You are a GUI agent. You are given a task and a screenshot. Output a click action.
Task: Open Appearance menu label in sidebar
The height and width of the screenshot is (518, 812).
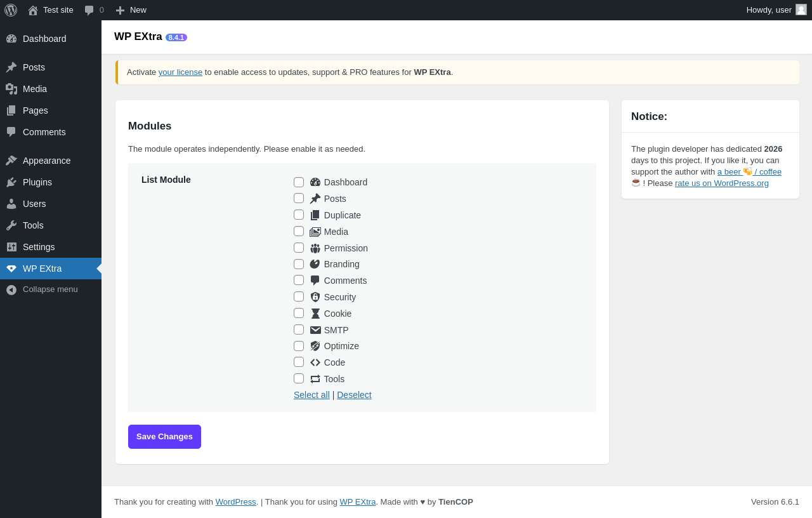pyautogui.click(x=47, y=161)
